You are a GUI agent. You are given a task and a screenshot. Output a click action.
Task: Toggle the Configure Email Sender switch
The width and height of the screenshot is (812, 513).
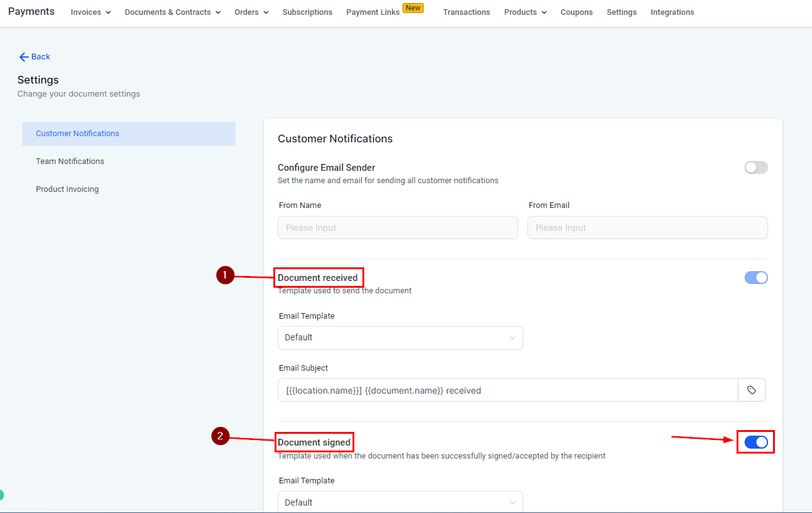(x=756, y=168)
